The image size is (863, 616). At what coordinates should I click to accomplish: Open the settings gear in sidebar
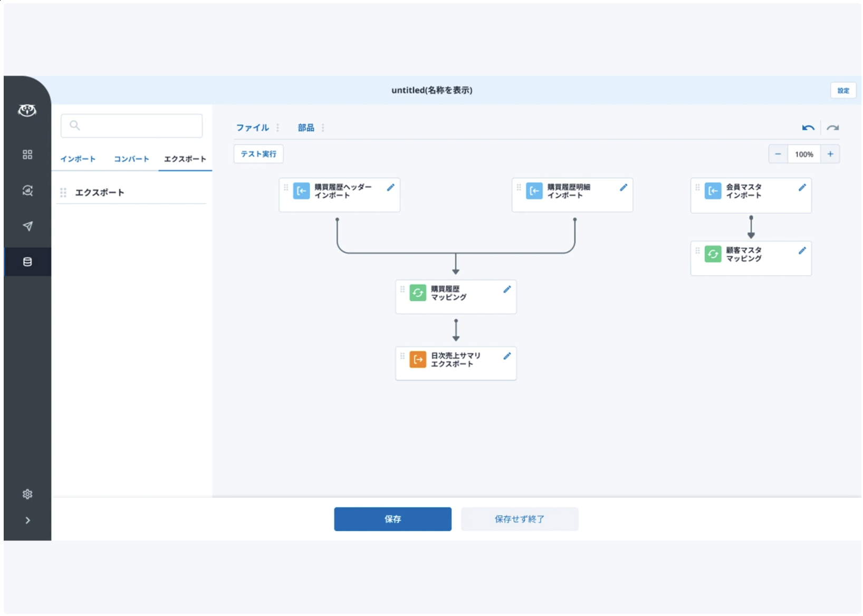27,494
